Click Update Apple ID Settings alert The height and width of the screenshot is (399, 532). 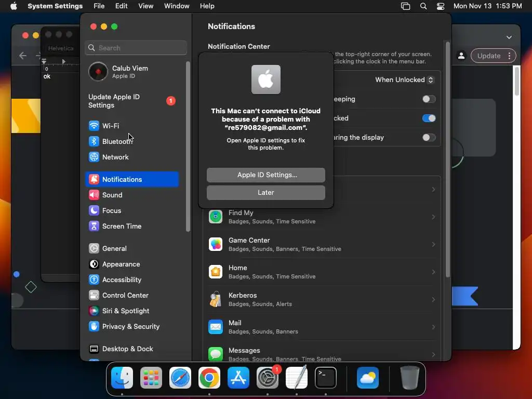point(131,101)
